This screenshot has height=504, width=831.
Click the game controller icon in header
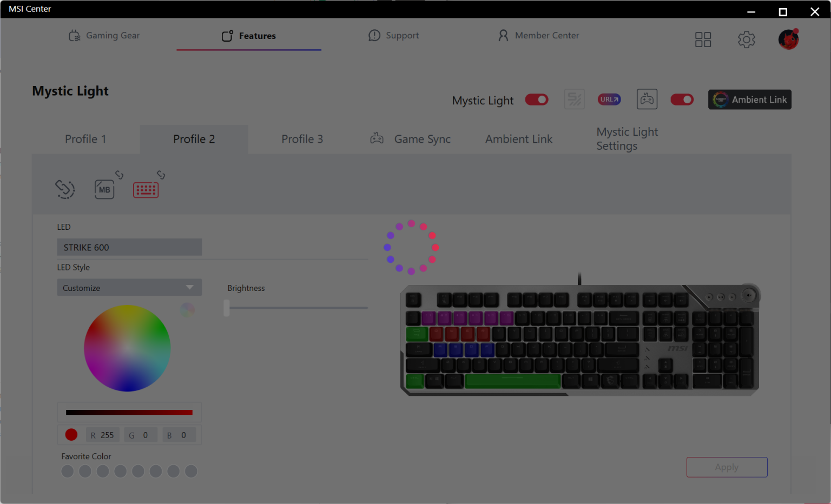(x=647, y=100)
